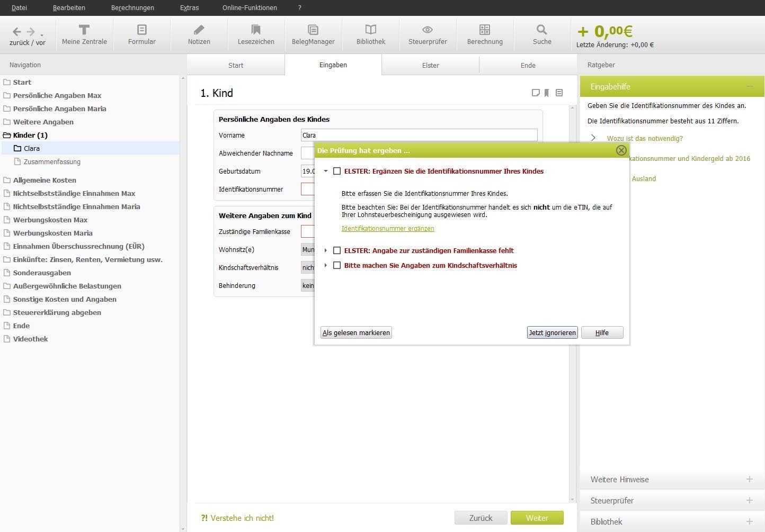Follow Identifikationsnummer ergänzen link
Image resolution: width=765 pixels, height=532 pixels.
[388, 228]
